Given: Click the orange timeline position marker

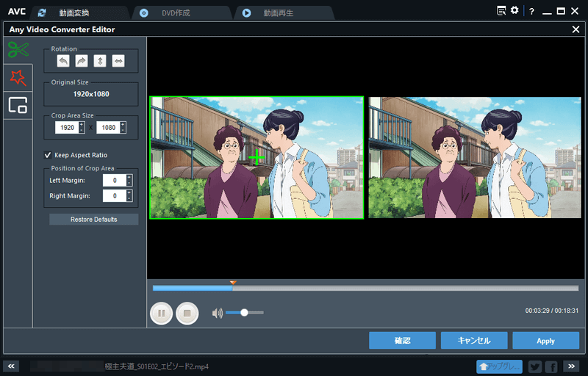Looking at the screenshot, I should click(x=233, y=283).
